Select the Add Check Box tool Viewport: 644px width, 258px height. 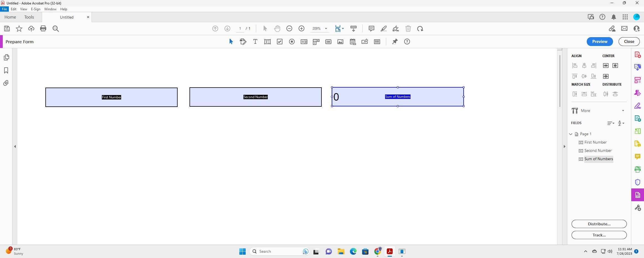point(280,42)
